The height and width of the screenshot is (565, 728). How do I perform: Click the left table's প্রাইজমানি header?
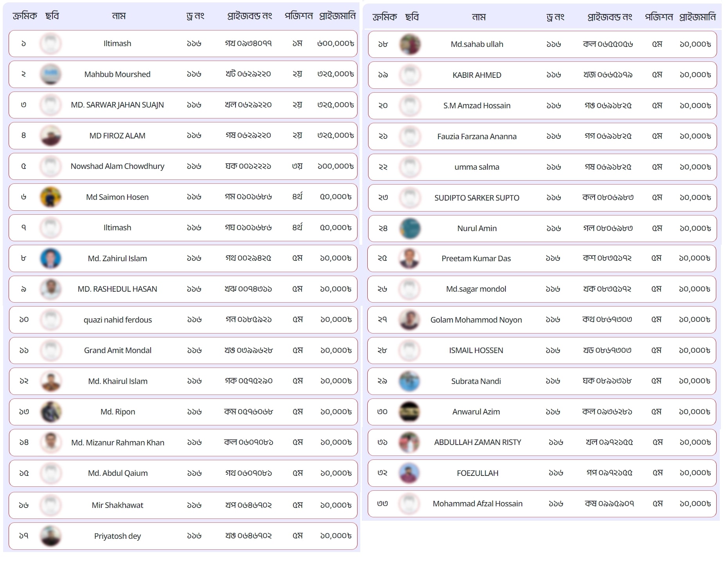[x=337, y=16]
